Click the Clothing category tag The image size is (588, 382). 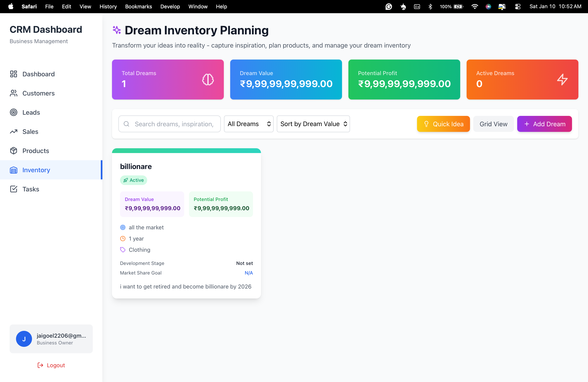coord(139,250)
